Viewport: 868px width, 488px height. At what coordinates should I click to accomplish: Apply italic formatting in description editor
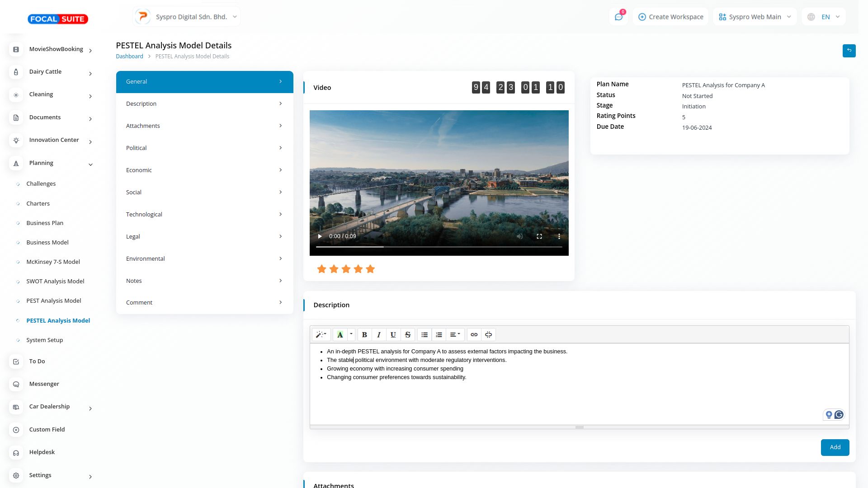coord(379,335)
